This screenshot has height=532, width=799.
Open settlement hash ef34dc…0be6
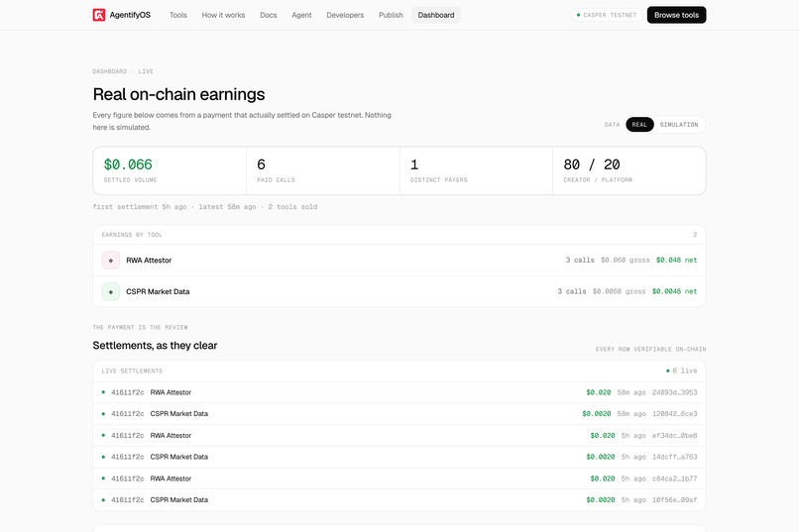675,436
